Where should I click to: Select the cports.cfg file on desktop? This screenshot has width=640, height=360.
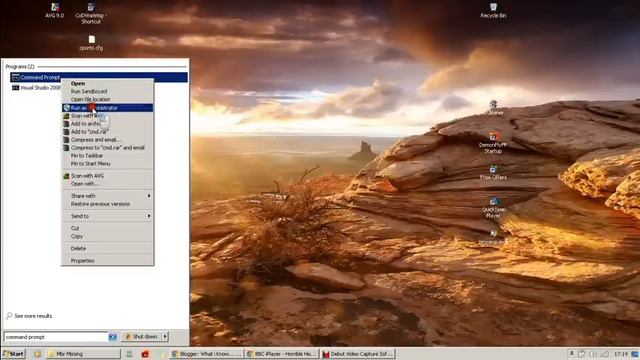(91, 42)
